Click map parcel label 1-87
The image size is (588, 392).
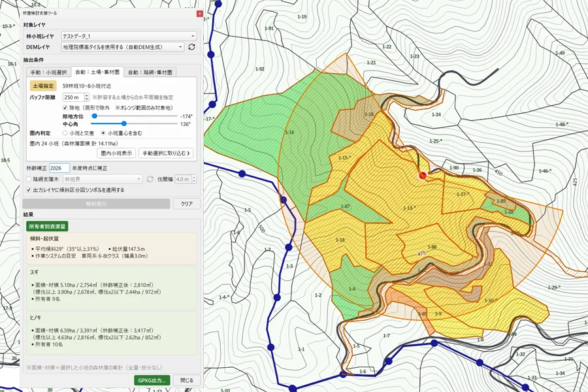[x=346, y=206]
